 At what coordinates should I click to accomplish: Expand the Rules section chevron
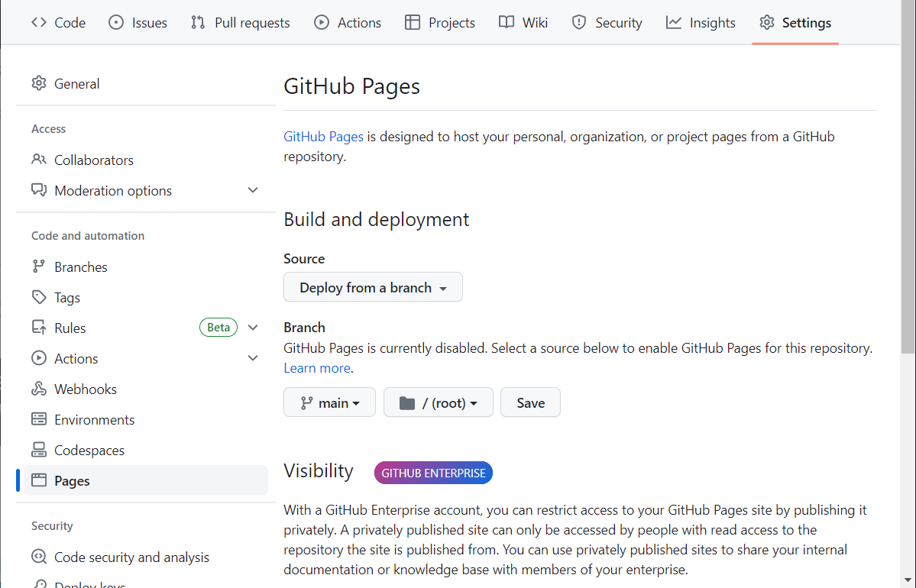click(253, 328)
